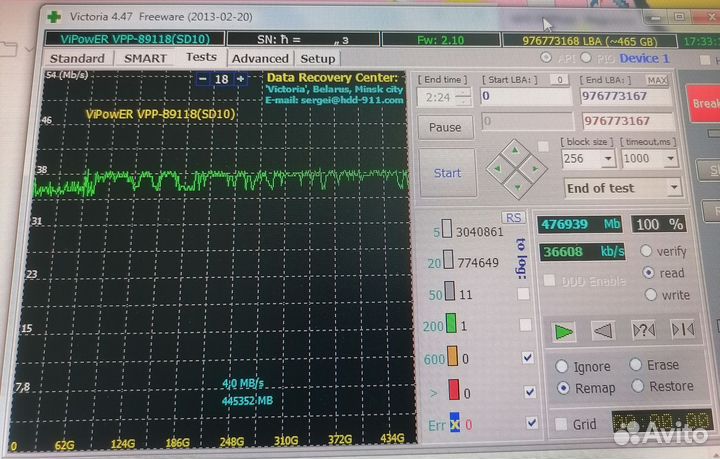Switch to the Tests tab

pyautogui.click(x=201, y=57)
